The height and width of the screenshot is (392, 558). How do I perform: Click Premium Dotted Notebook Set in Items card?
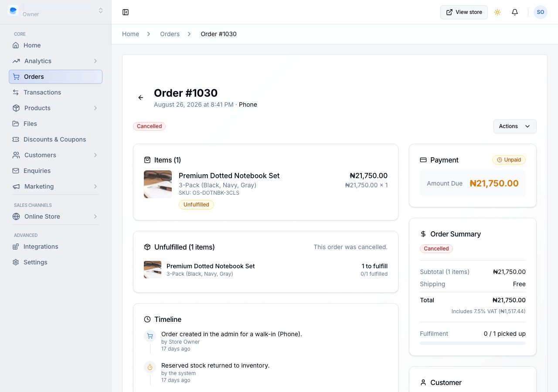229,176
